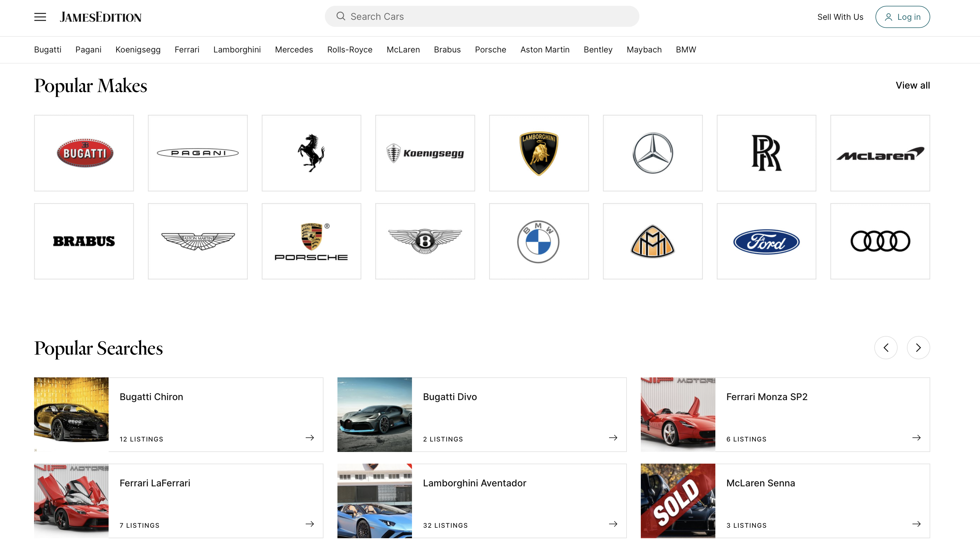The height and width of the screenshot is (556, 980).
Task: Select the Ferrari prancing horse logo tile
Action: (x=311, y=153)
